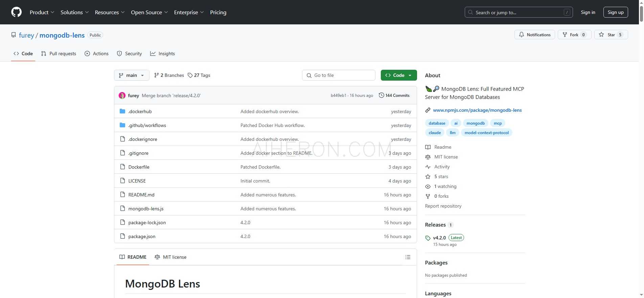644x298 pixels.
Task: Open README outline list icon
Action: click(x=408, y=257)
